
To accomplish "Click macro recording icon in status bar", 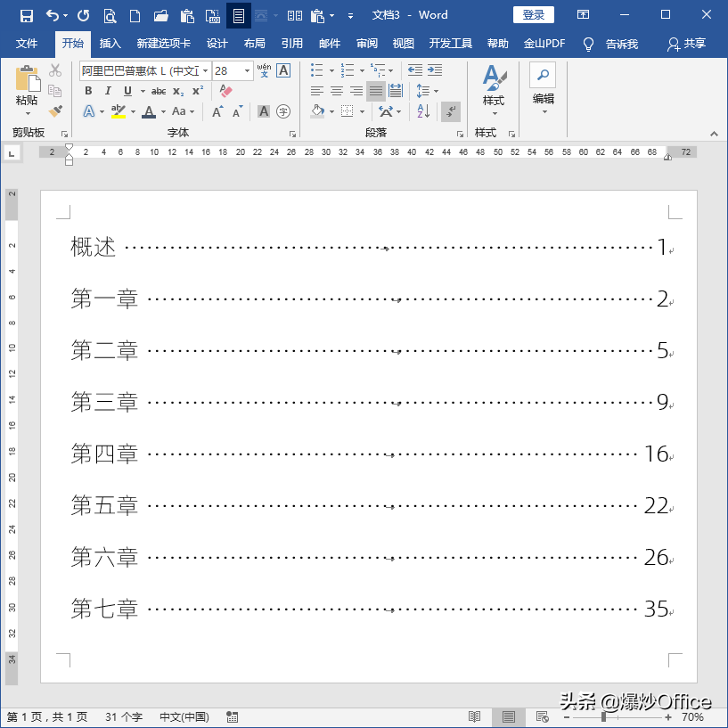I will pos(233,716).
